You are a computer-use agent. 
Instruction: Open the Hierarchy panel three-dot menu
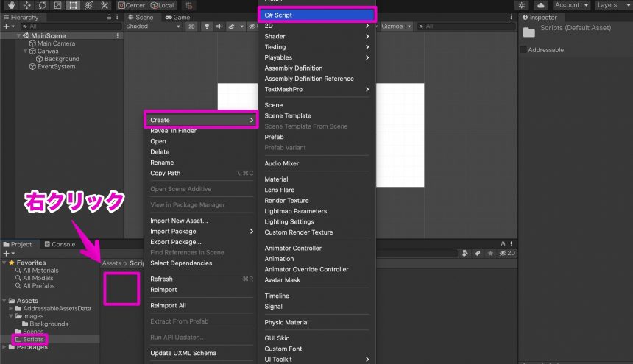[117, 17]
